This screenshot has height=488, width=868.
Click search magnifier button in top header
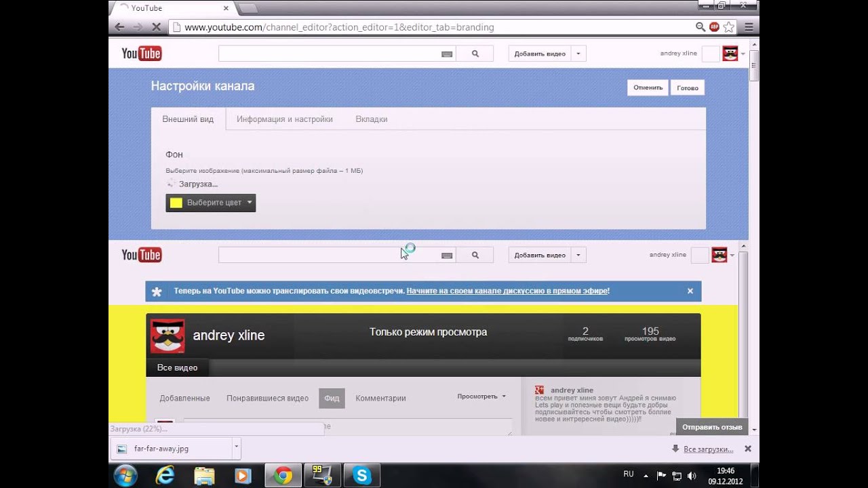475,54
